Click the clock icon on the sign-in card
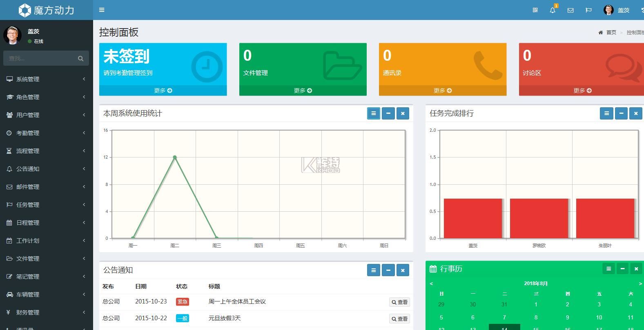This screenshot has height=330, width=644. [x=207, y=66]
